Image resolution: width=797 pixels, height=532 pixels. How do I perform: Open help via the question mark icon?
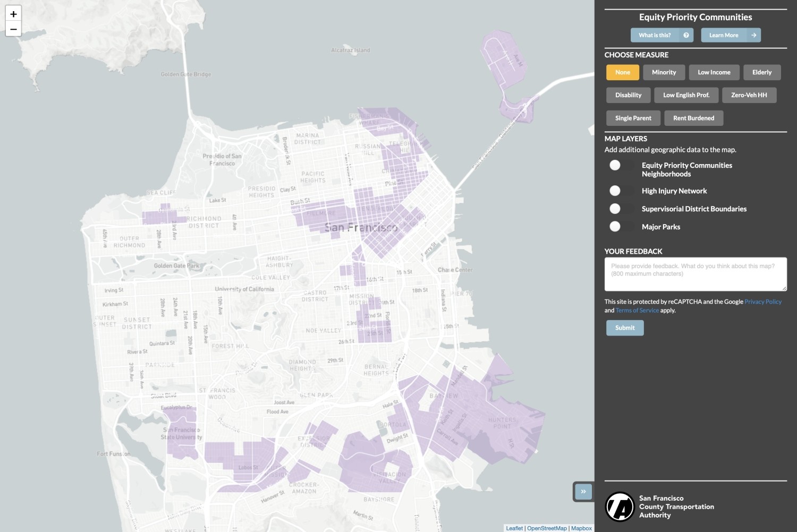point(685,35)
